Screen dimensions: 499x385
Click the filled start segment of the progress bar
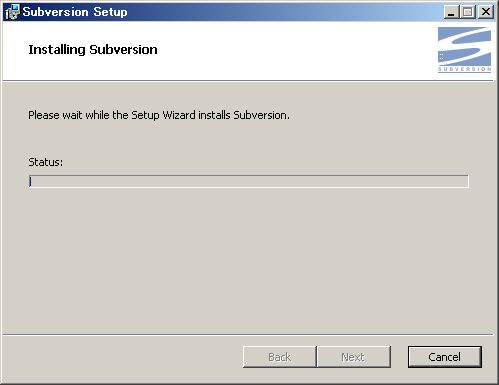point(30,181)
